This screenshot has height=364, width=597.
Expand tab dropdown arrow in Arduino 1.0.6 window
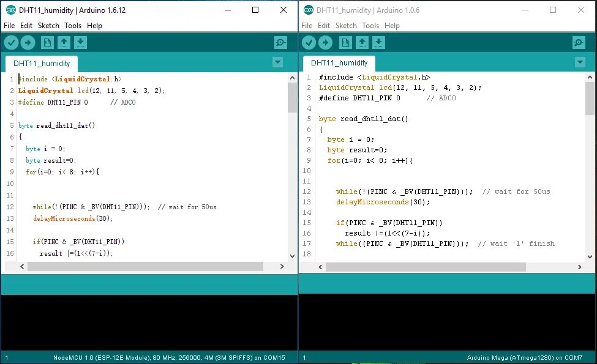coord(580,62)
